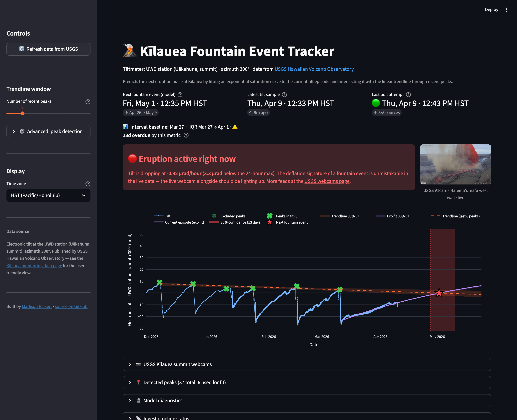Open the three-dot overflow menu
517x420 pixels.
(507, 9)
